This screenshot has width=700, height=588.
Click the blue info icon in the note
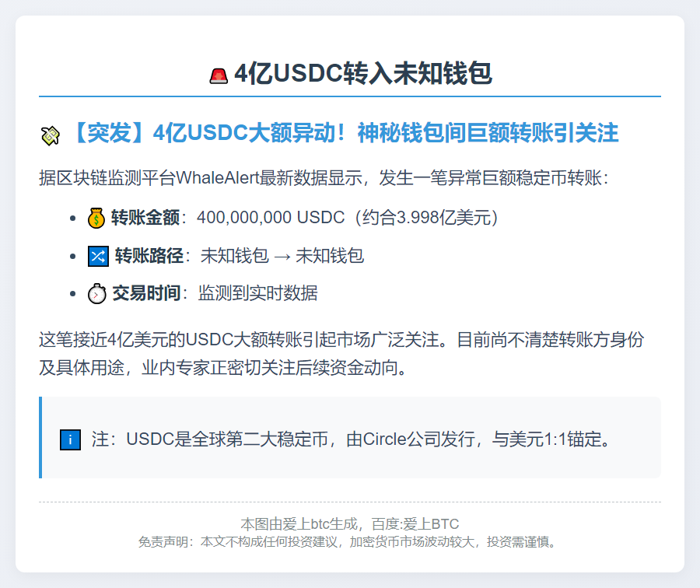70,439
